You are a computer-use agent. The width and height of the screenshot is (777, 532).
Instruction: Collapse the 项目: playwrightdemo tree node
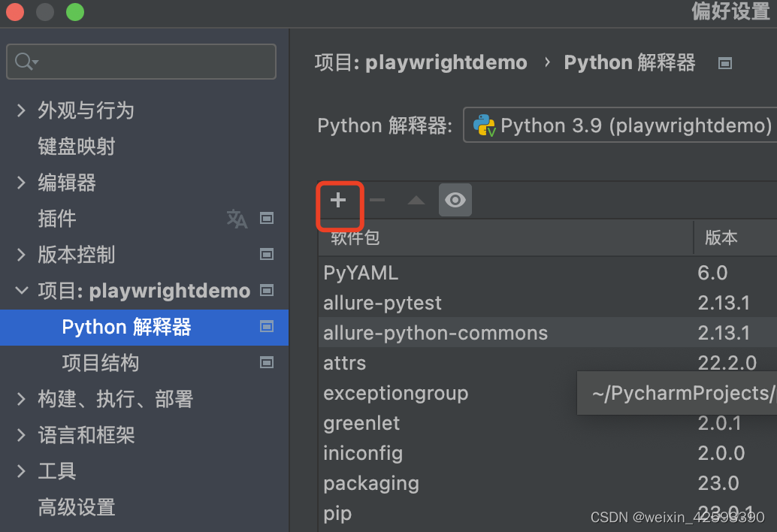pyautogui.click(x=20, y=291)
